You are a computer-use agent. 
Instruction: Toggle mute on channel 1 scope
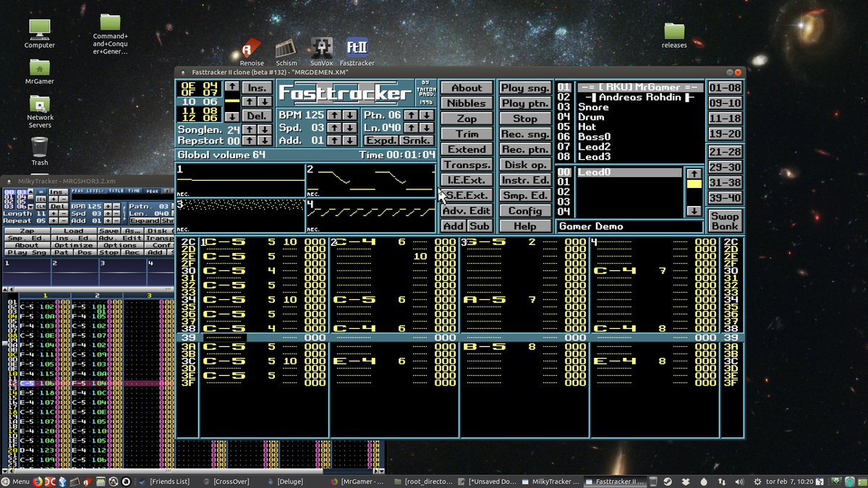click(x=239, y=179)
